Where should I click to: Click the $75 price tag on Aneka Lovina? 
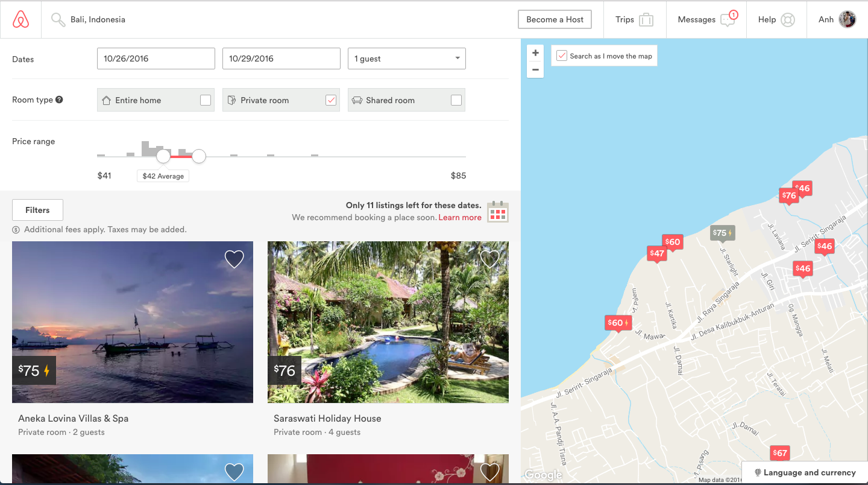coord(34,370)
